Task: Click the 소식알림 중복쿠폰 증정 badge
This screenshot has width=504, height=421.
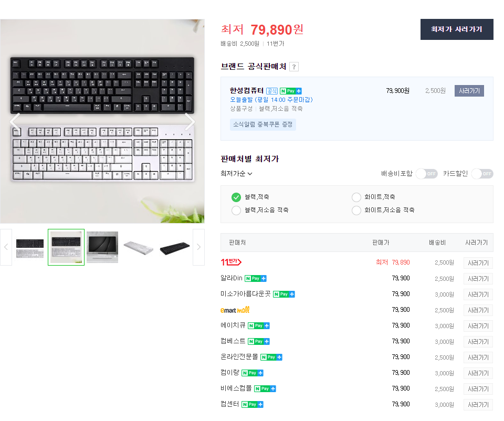Action: 263,125
